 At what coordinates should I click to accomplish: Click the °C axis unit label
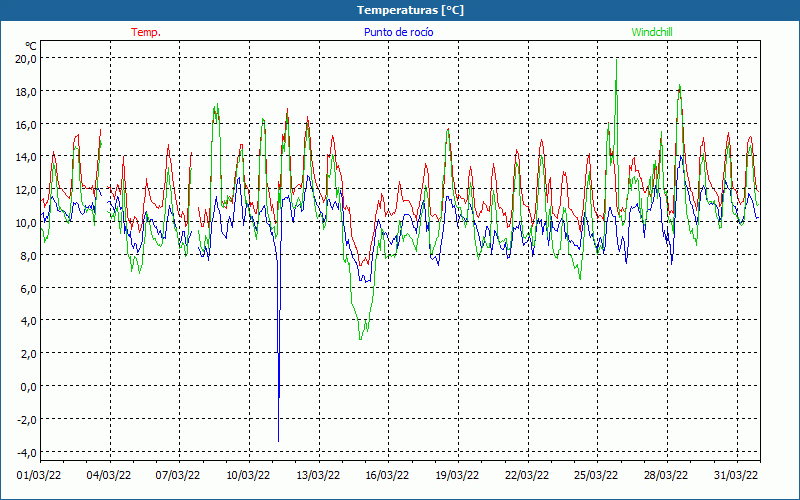point(31,46)
